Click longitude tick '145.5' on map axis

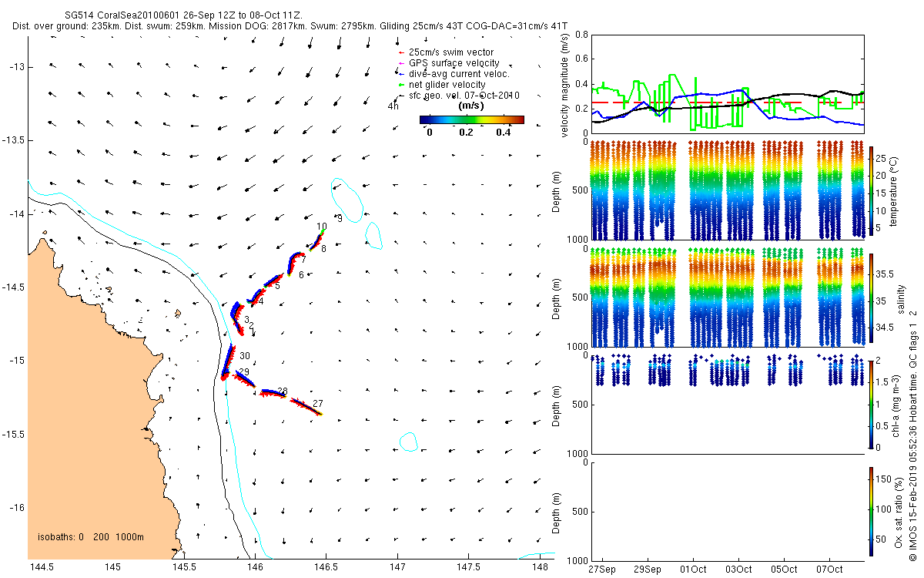[x=184, y=568]
